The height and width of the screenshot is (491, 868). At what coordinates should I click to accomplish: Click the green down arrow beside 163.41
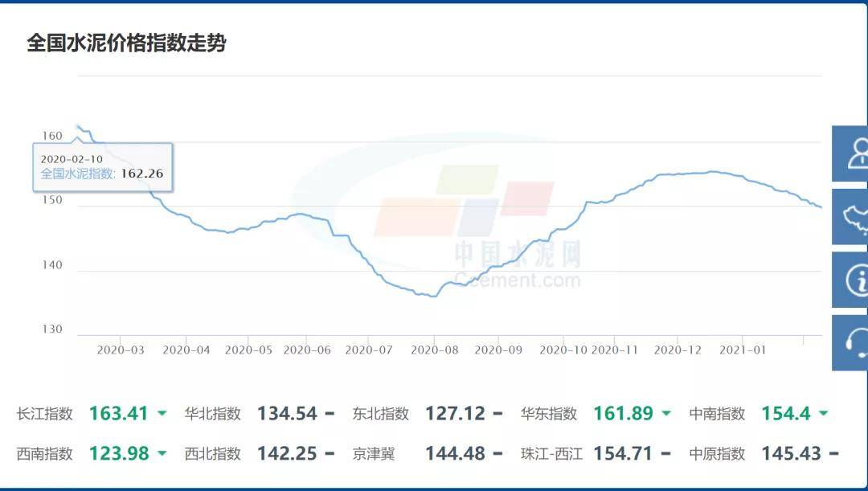tap(162, 414)
